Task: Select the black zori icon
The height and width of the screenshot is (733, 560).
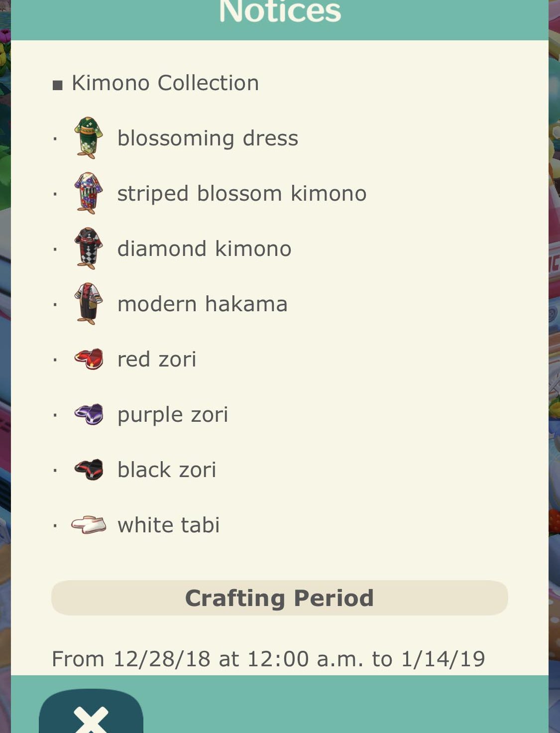Action: pos(89,470)
